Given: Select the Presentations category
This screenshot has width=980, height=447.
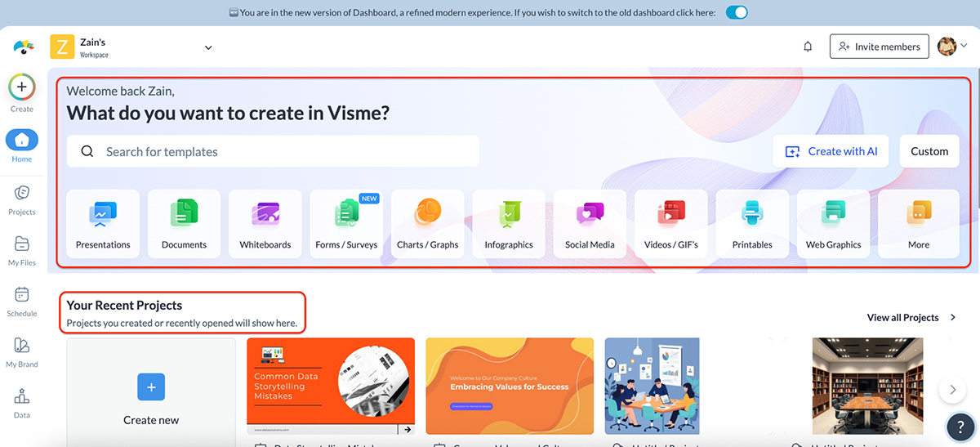Looking at the screenshot, I should click(x=103, y=224).
